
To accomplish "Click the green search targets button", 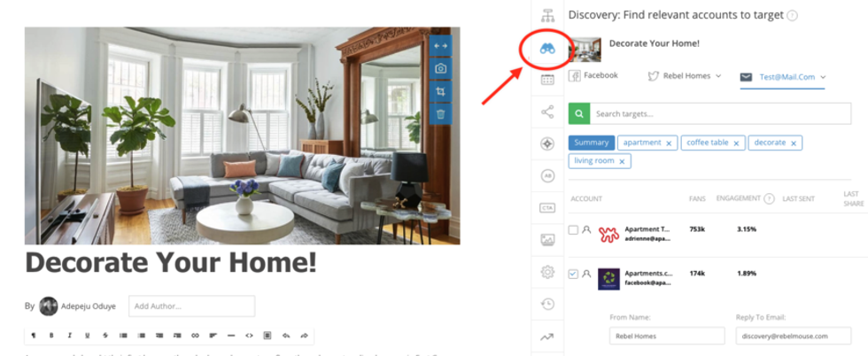I will 577,114.
